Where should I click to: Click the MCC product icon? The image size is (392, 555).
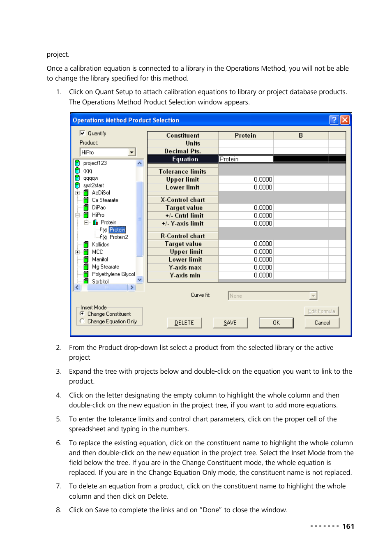point(86,252)
